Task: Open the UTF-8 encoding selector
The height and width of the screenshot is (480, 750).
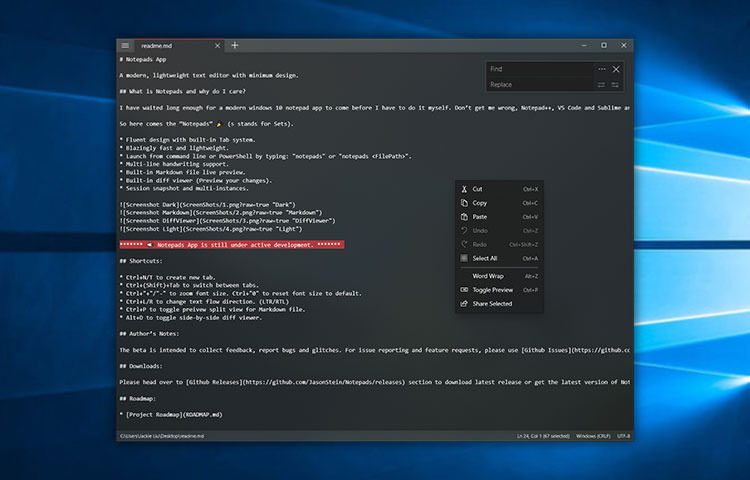Action: [623, 436]
